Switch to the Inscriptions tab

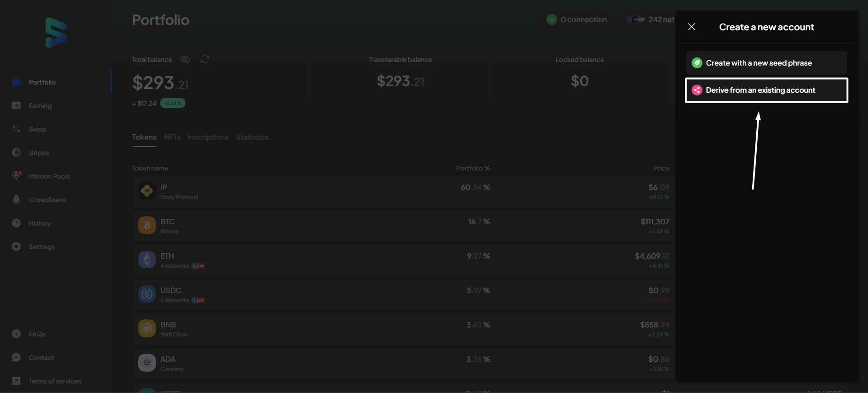coord(208,137)
